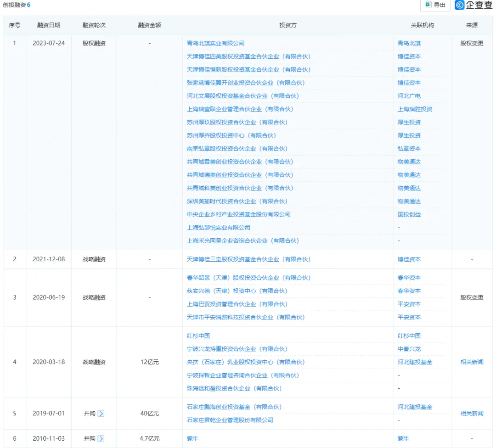Select the 4.7亿元 amount cell
This screenshot has height=448, width=496.
tap(150, 439)
